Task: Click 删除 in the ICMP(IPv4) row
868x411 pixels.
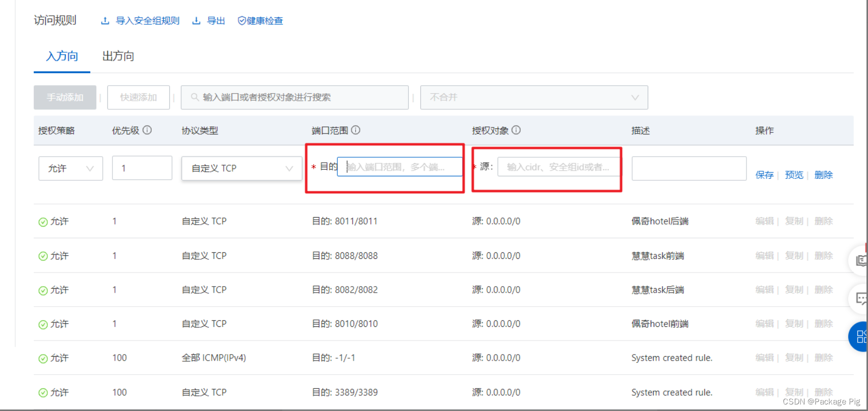Action: (x=824, y=358)
